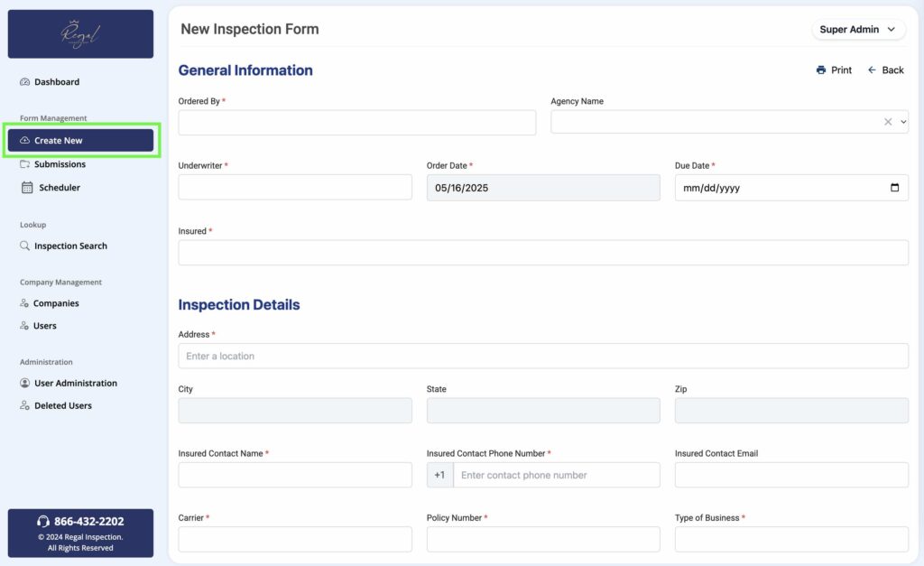Click the Policy Number input field
Screen dimensions: 924x566
pos(542,539)
